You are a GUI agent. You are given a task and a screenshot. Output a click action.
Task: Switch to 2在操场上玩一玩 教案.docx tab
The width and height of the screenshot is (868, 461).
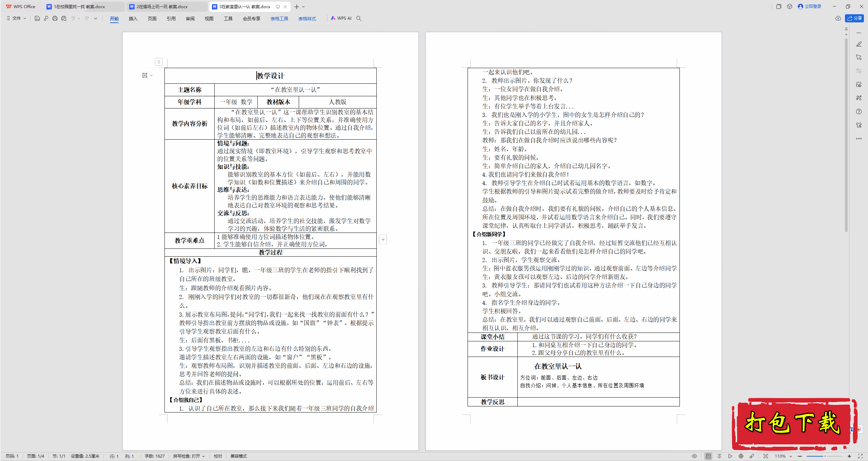pos(167,6)
